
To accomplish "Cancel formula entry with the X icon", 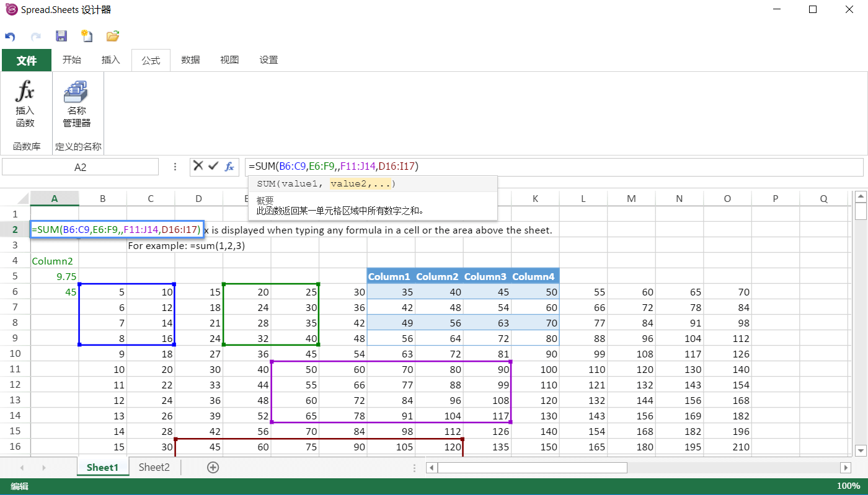I will [199, 167].
